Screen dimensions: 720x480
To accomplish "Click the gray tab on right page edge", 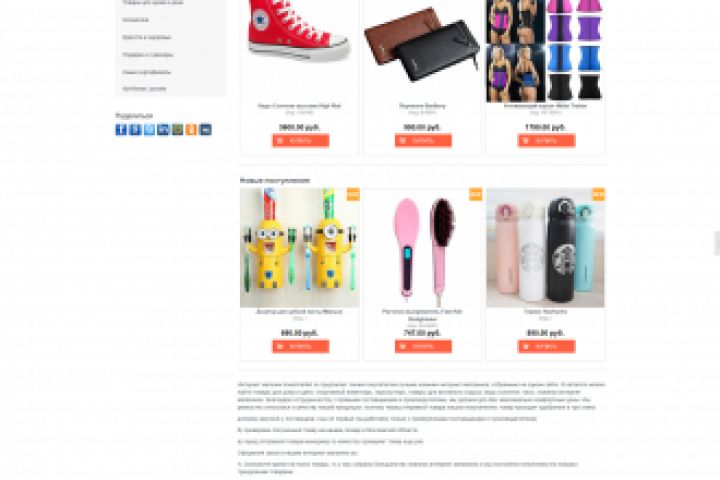I will click(717, 243).
